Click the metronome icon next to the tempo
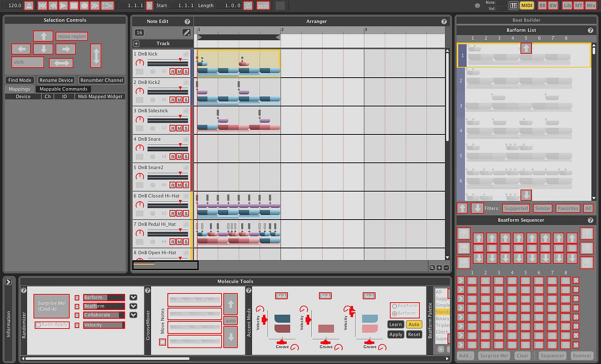This screenshot has height=364, width=601. [x=29, y=5]
